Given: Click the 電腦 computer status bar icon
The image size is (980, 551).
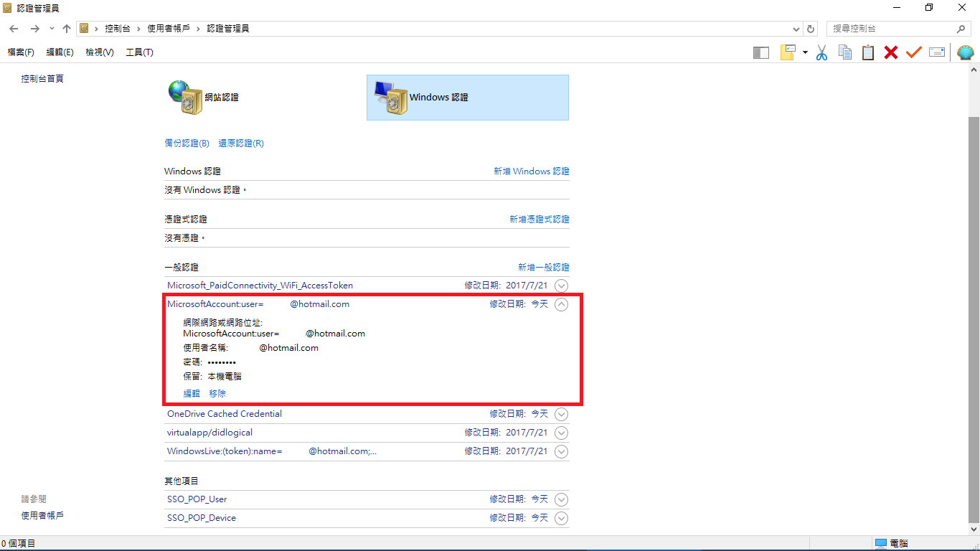Looking at the screenshot, I should tap(881, 544).
